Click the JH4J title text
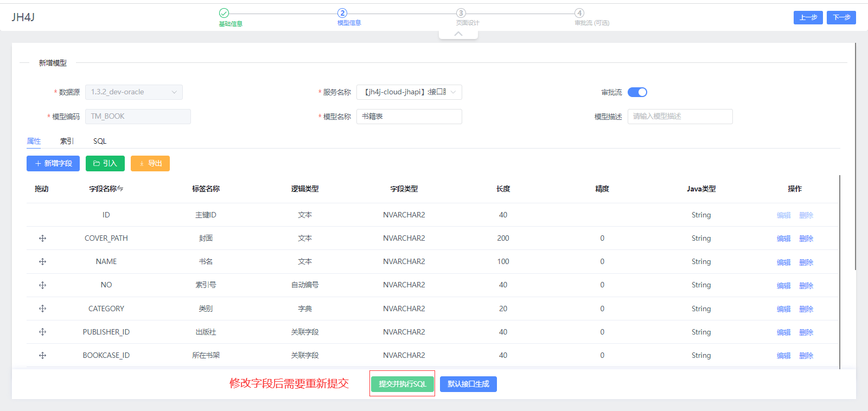The height and width of the screenshot is (411, 868). (x=23, y=17)
